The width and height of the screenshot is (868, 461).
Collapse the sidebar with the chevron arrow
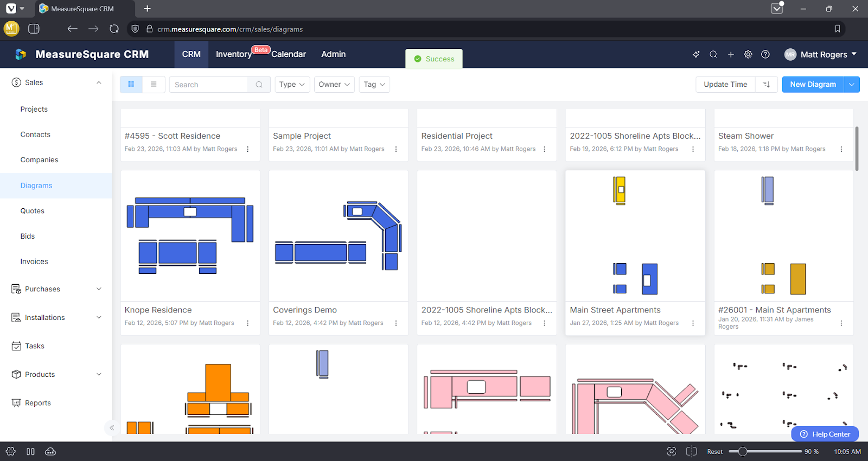(x=112, y=428)
